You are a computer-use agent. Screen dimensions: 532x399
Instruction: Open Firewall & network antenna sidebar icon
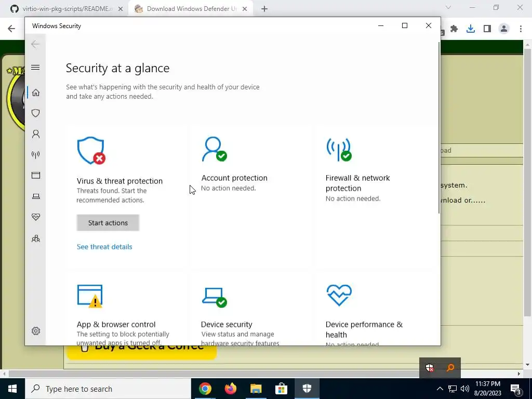coord(36,155)
